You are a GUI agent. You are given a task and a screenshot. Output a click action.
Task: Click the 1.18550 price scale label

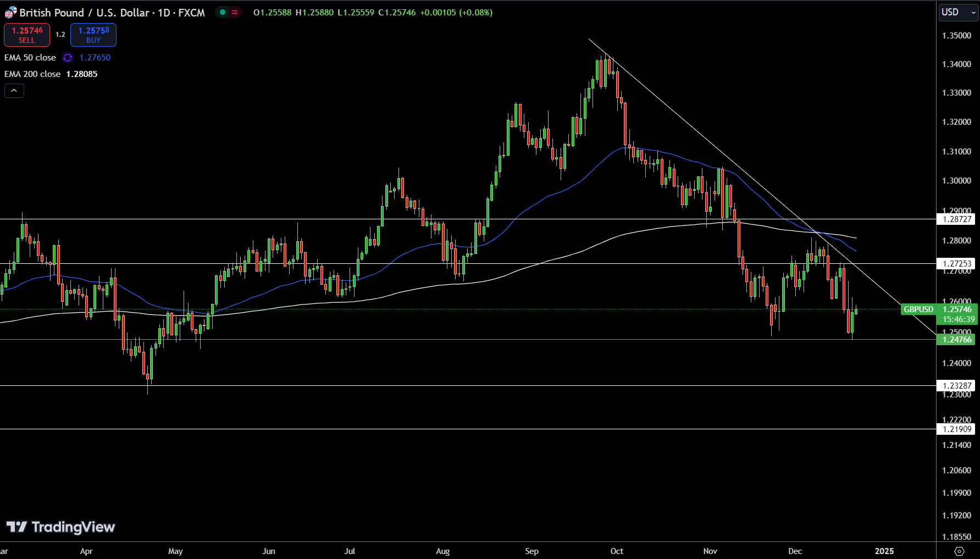point(957,537)
